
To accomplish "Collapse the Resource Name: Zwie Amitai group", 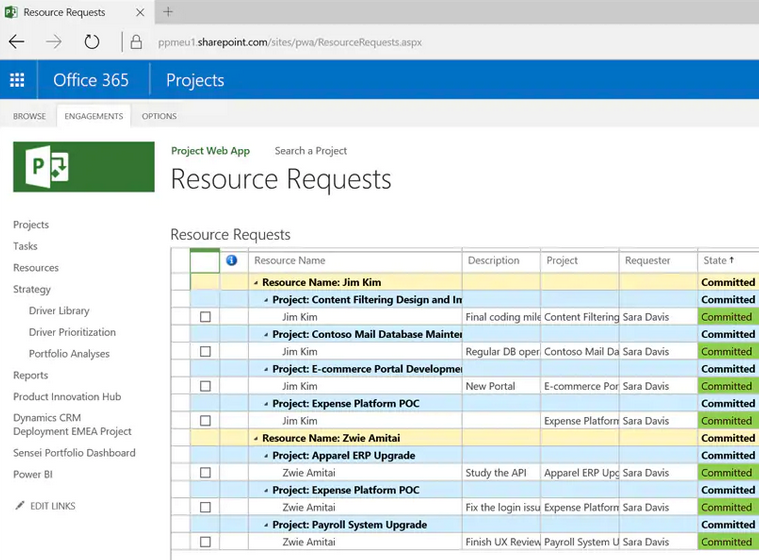I will (256, 439).
